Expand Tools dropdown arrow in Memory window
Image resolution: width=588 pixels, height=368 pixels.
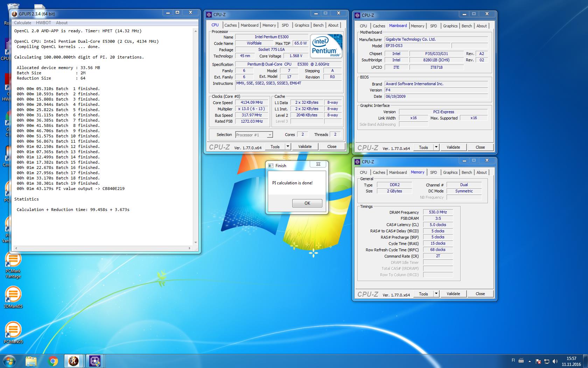click(436, 294)
